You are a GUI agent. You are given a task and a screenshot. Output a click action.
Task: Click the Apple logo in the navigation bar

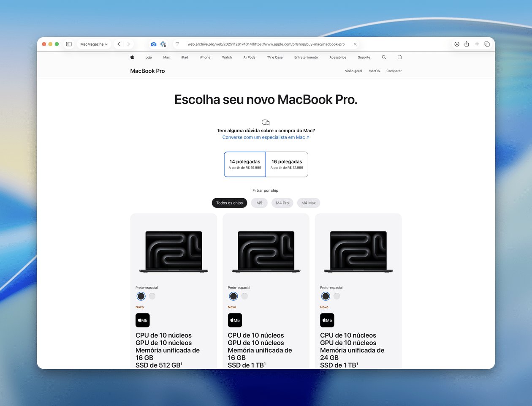pyautogui.click(x=132, y=57)
